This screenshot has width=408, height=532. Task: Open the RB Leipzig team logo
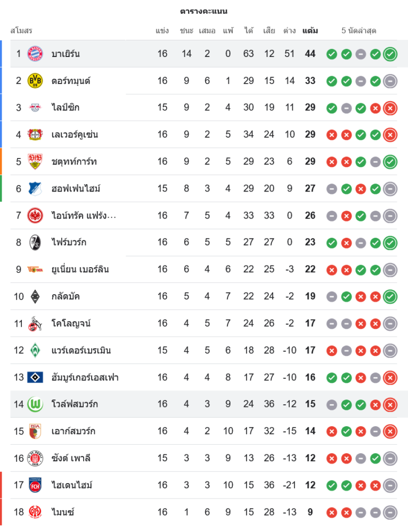[x=35, y=107]
